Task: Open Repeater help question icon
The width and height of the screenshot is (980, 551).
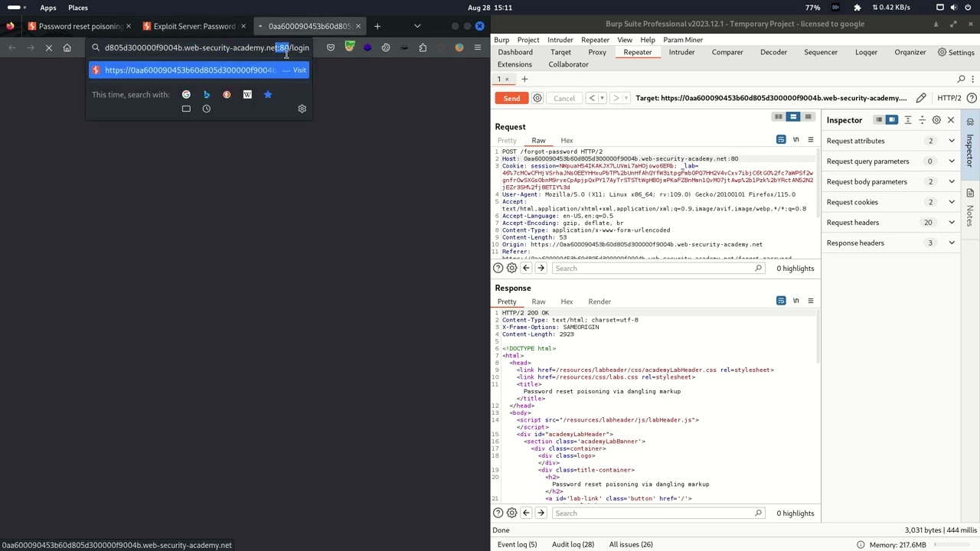Action: coord(972,98)
